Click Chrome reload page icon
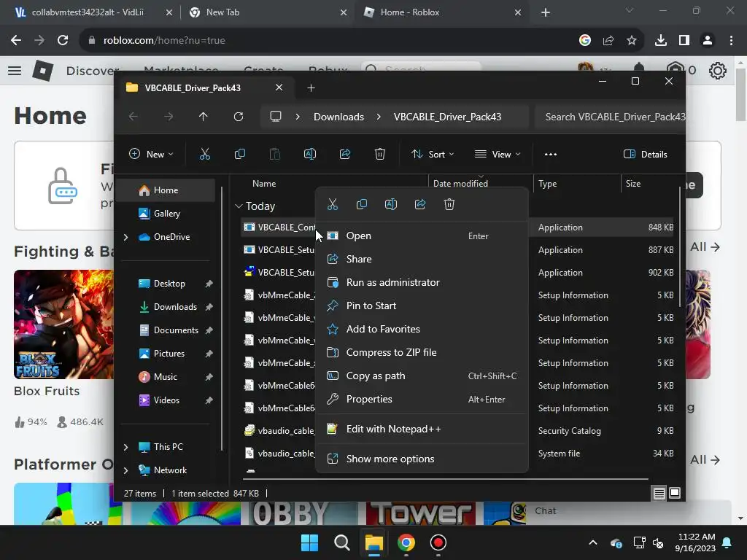 pyautogui.click(x=63, y=41)
